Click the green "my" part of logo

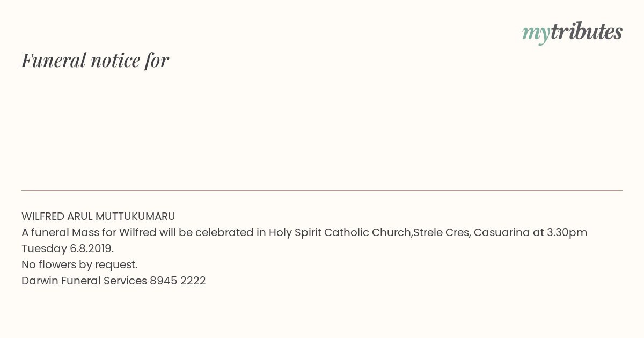coord(536,34)
